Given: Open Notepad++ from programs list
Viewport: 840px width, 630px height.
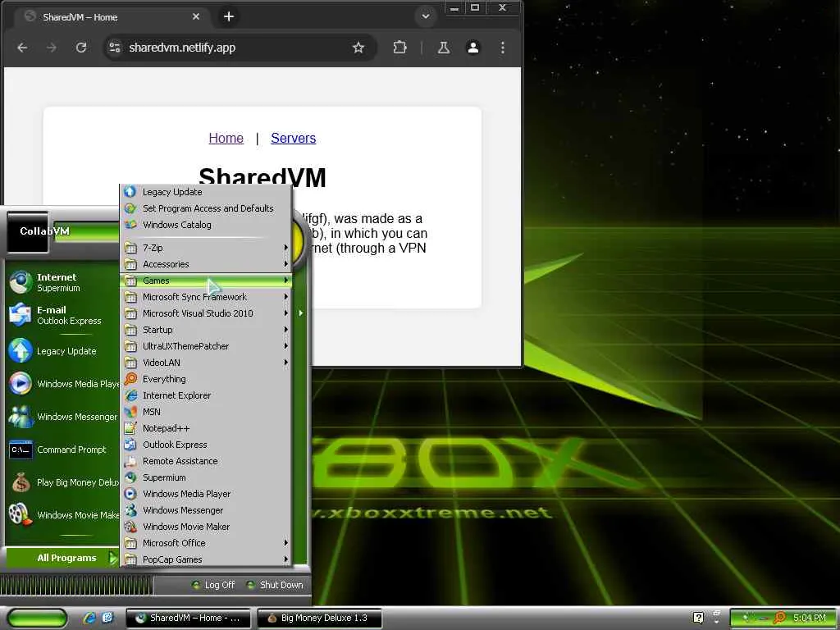Looking at the screenshot, I should [x=206, y=428].
